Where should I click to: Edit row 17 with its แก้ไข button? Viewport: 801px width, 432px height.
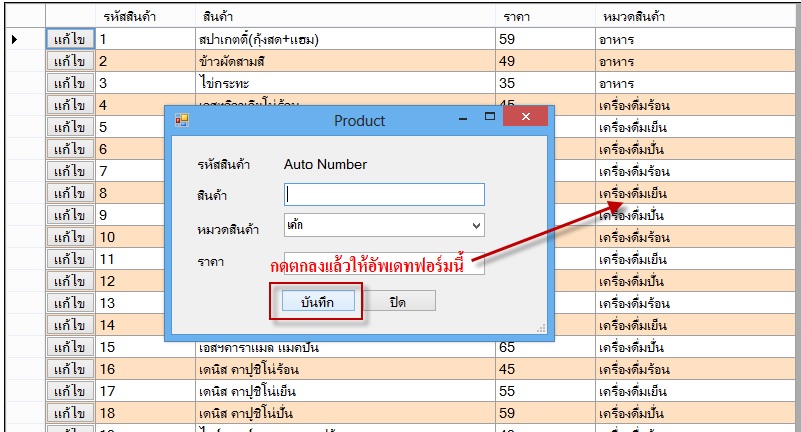70,391
